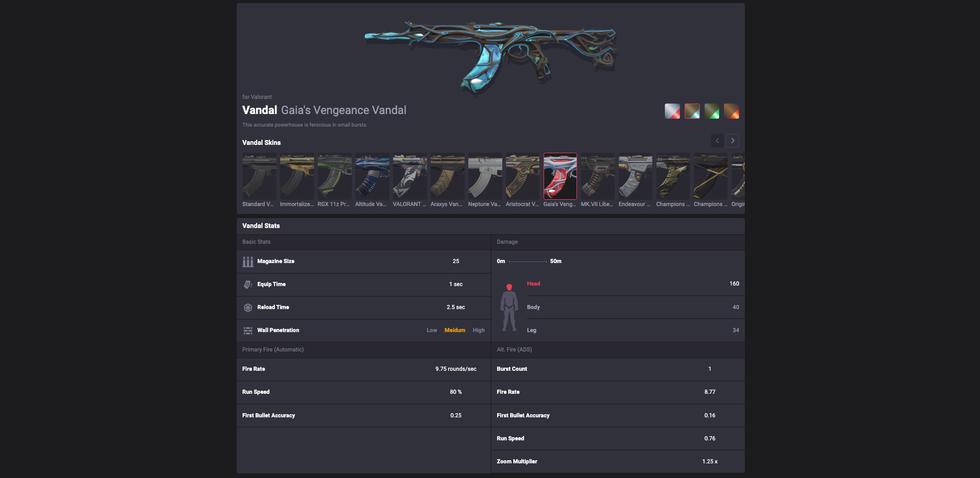Click the Alt. Fire (ADS) subheading
980x478 pixels.
coord(514,350)
